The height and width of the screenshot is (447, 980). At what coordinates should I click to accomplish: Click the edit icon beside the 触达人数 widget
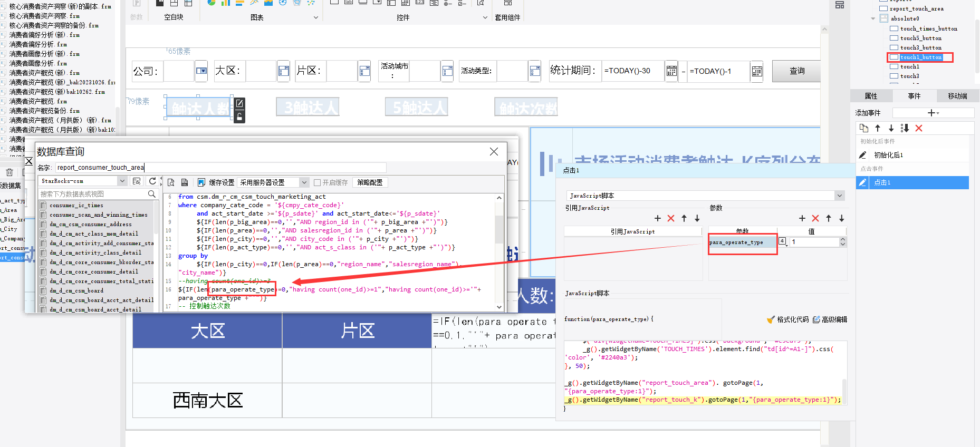coord(239,103)
